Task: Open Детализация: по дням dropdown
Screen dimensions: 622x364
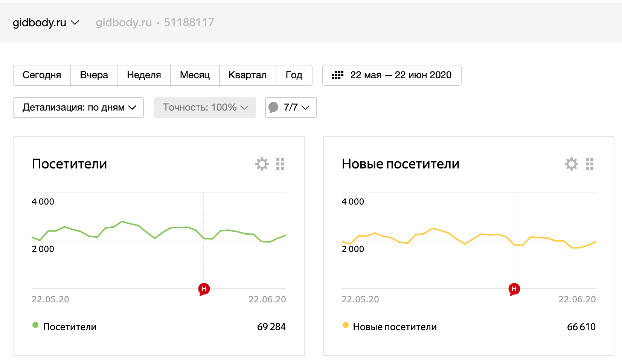Action: coord(78,108)
